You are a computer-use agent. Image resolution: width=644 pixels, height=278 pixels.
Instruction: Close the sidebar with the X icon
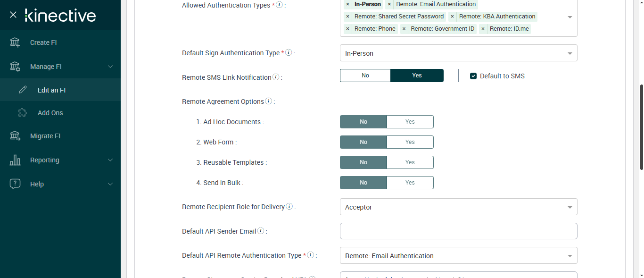(x=13, y=15)
